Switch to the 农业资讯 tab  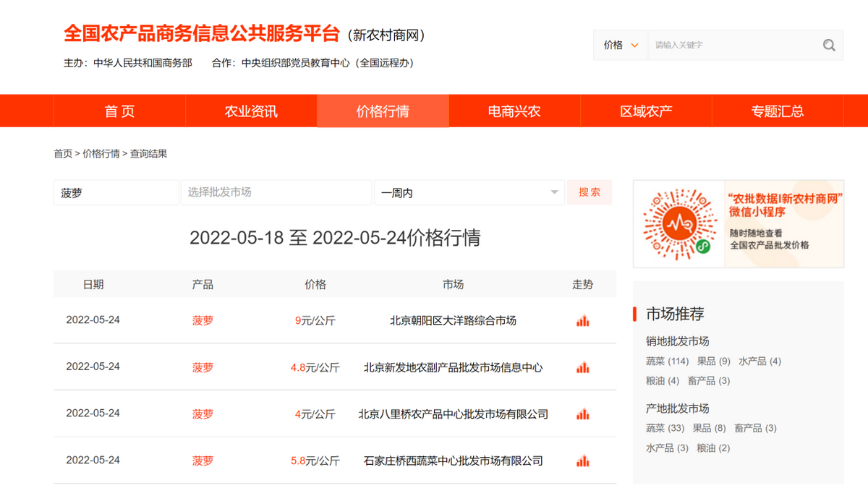(251, 111)
